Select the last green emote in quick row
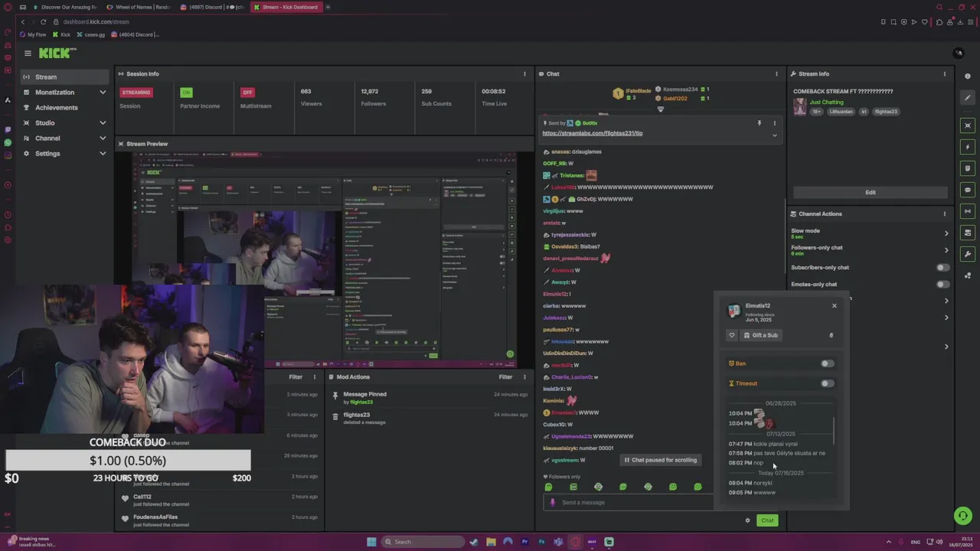The height and width of the screenshot is (551, 980). 697,487
